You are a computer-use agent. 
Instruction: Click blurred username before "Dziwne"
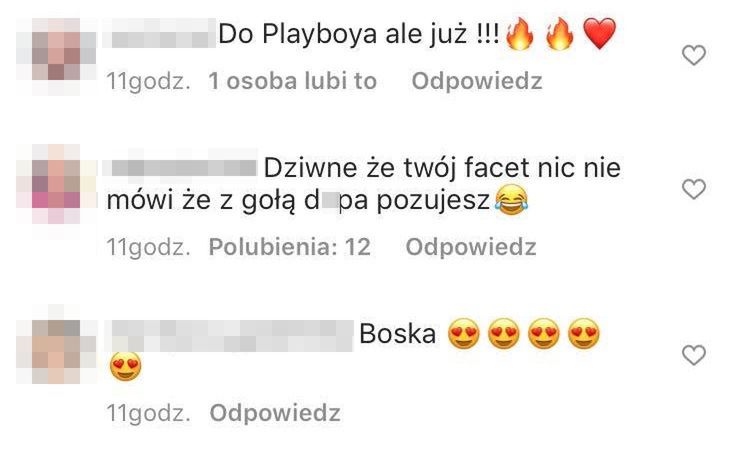tap(180, 168)
